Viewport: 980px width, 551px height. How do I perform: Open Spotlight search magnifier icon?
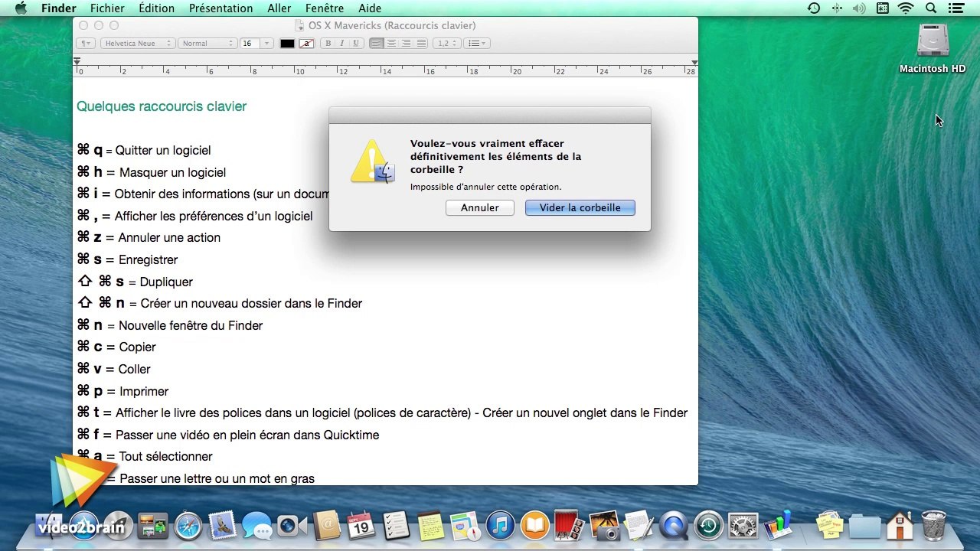[x=931, y=8]
